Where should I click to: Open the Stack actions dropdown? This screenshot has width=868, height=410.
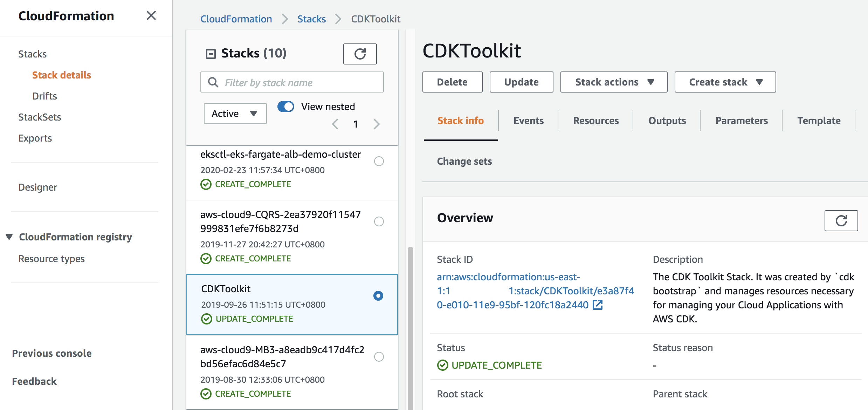614,82
